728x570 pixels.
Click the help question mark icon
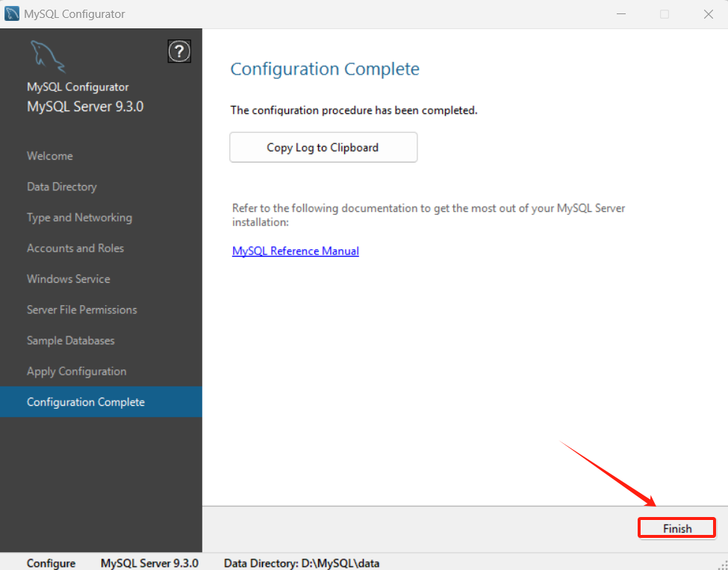179,51
